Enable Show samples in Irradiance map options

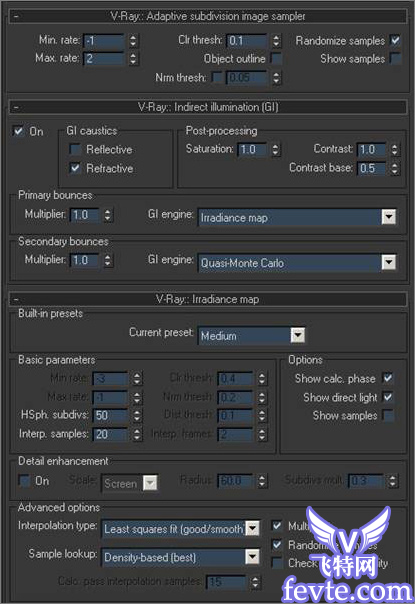[x=388, y=415]
